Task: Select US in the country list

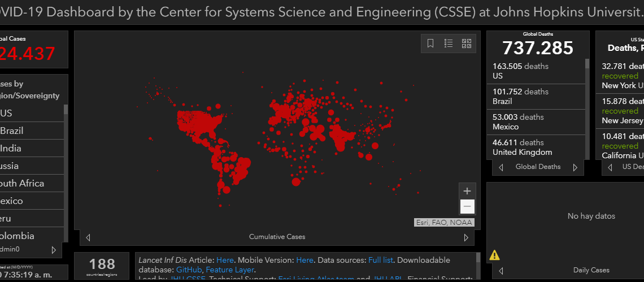Action: point(32,113)
